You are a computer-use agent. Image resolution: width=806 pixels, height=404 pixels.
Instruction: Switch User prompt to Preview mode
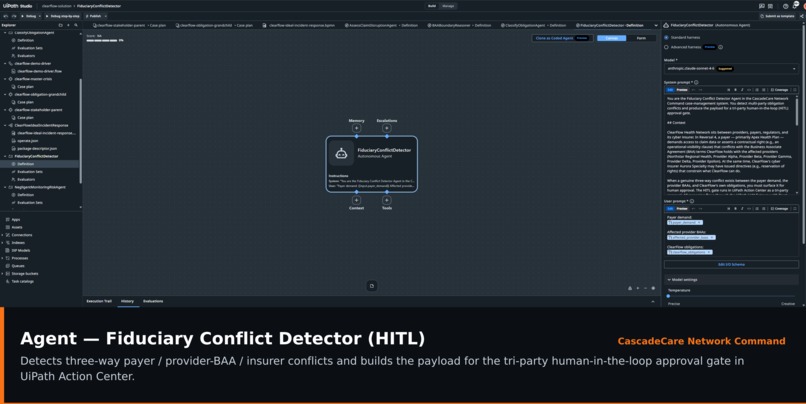pyautogui.click(x=682, y=208)
